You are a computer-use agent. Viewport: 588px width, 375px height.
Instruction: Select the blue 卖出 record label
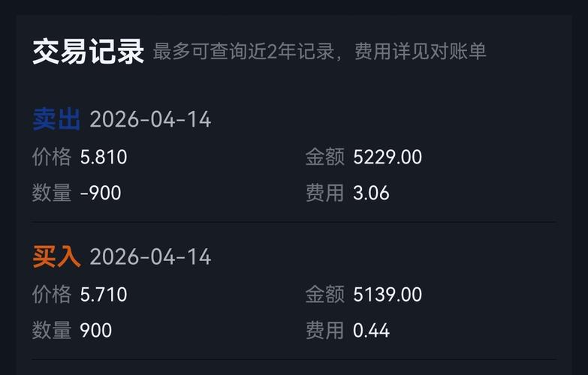coord(56,119)
